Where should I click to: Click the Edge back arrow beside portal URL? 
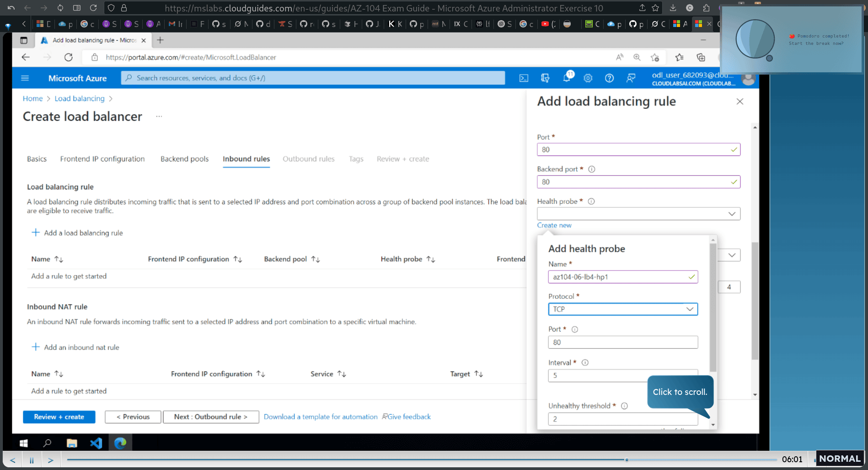coord(26,57)
